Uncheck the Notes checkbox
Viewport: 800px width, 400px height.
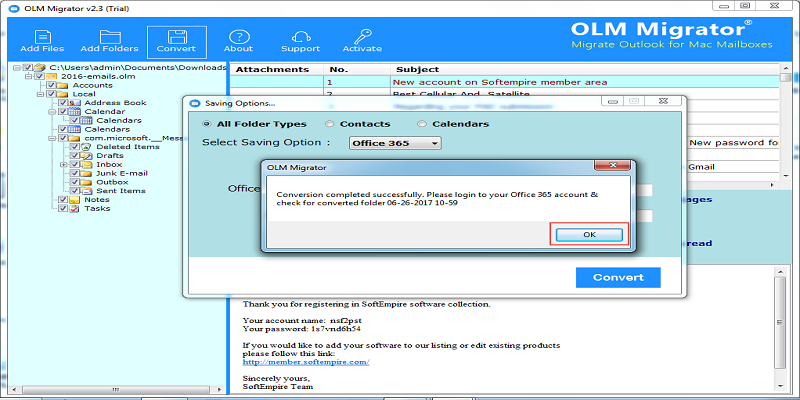click(63, 199)
